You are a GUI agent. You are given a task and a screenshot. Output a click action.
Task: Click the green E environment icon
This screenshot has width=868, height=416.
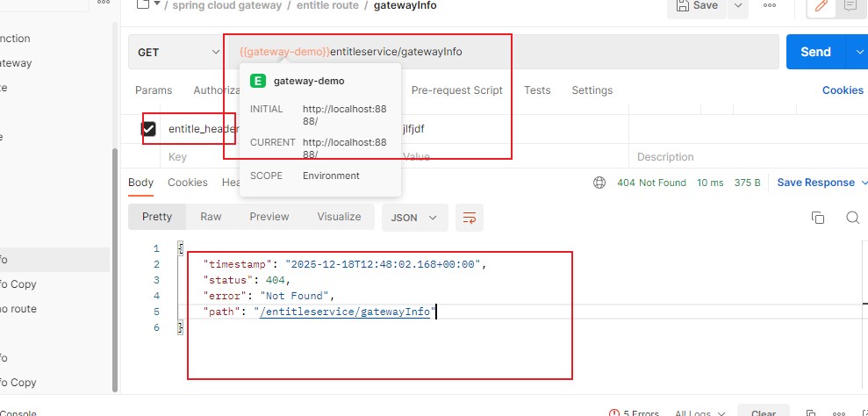[257, 81]
